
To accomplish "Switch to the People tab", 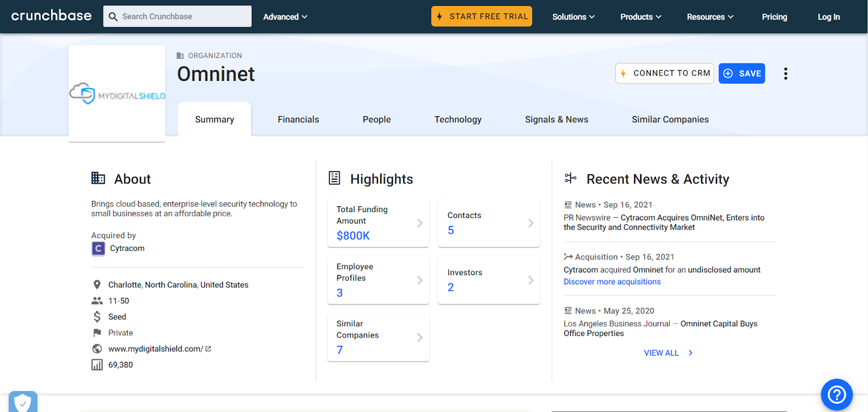I will 376,119.
